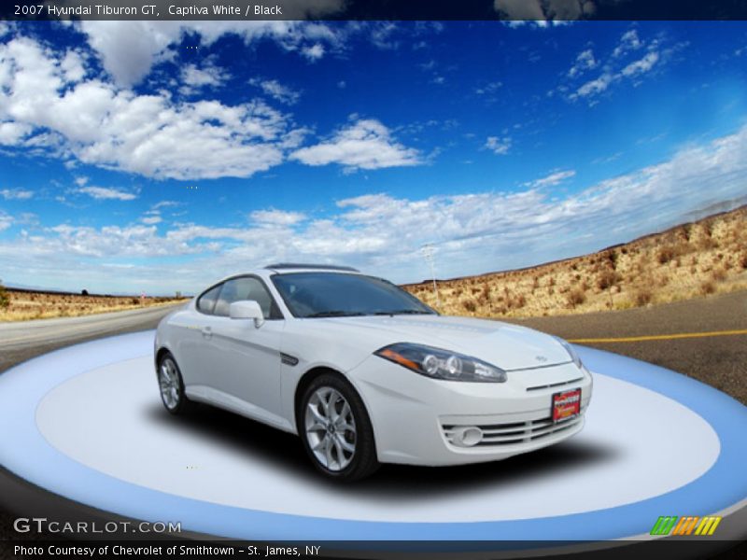Click the green-orange-yellow striped logo icon

click(x=686, y=525)
